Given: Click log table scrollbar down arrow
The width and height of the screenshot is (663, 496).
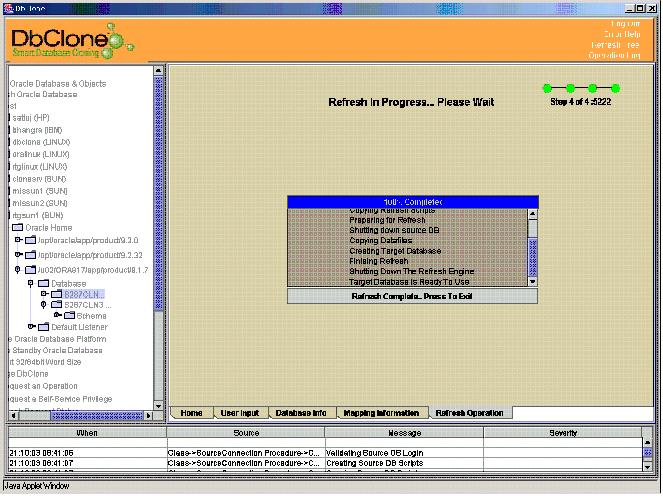Looking at the screenshot, I should [647, 466].
